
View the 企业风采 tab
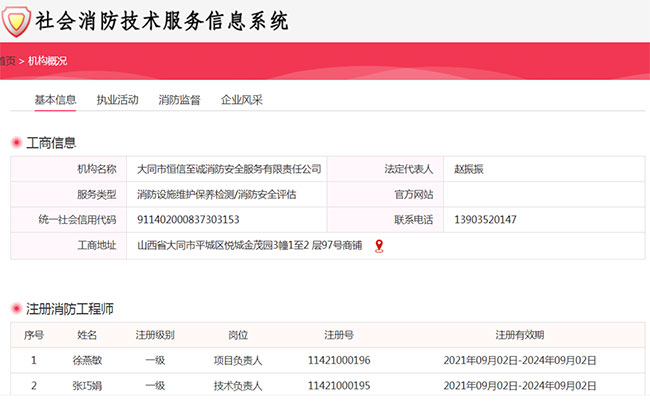point(242,100)
